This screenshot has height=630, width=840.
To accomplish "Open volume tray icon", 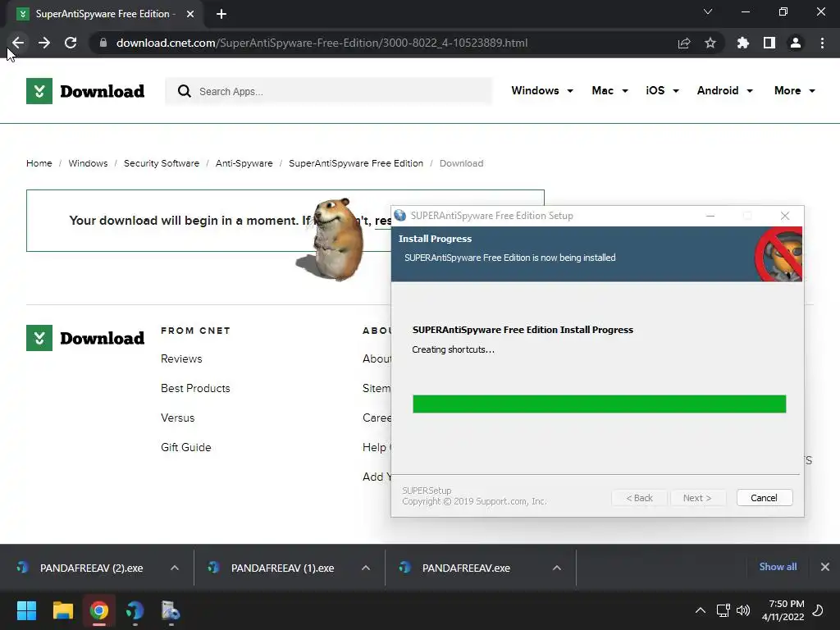I will pyautogui.click(x=743, y=610).
